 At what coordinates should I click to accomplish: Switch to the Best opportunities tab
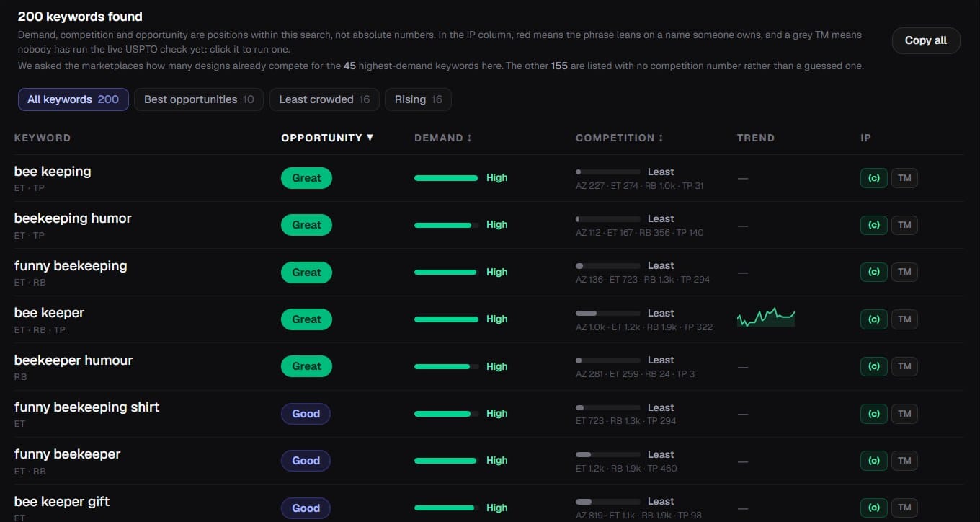point(199,99)
